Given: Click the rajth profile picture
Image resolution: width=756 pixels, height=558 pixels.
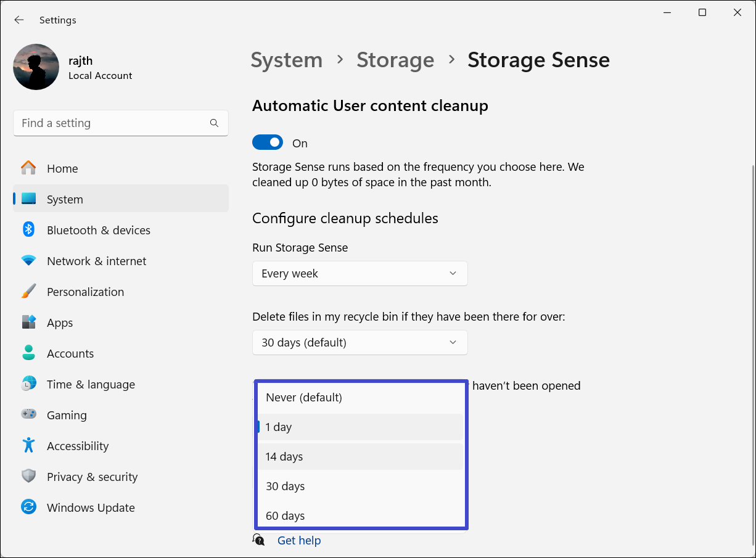Looking at the screenshot, I should click(x=36, y=67).
